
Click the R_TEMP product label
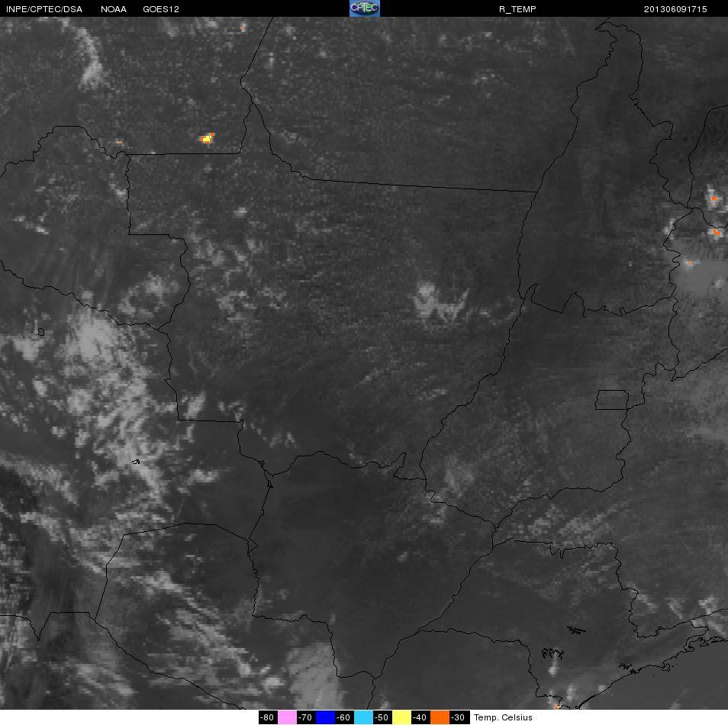pyautogui.click(x=517, y=9)
